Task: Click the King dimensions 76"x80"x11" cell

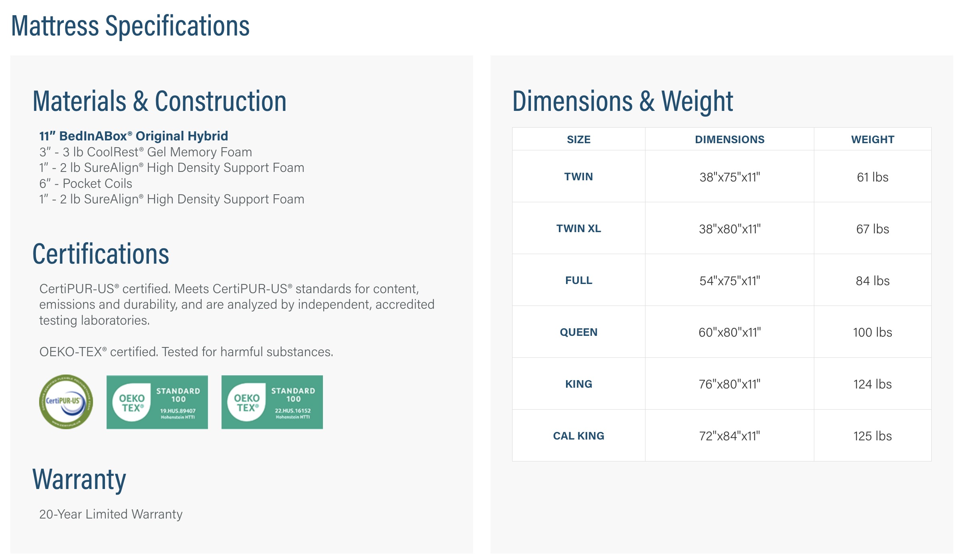Action: click(x=730, y=384)
